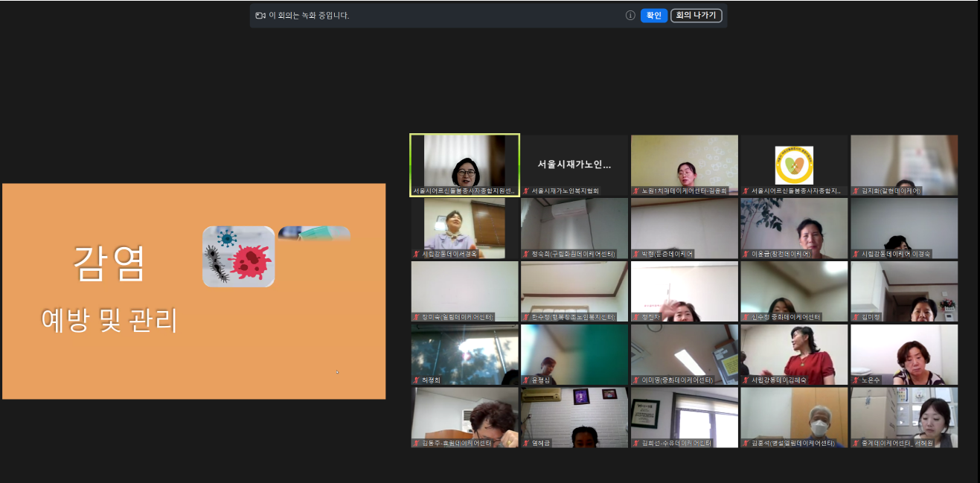Click the 감염 예방 및 관리 shared slide
The height and width of the screenshot is (483, 980).
193,291
